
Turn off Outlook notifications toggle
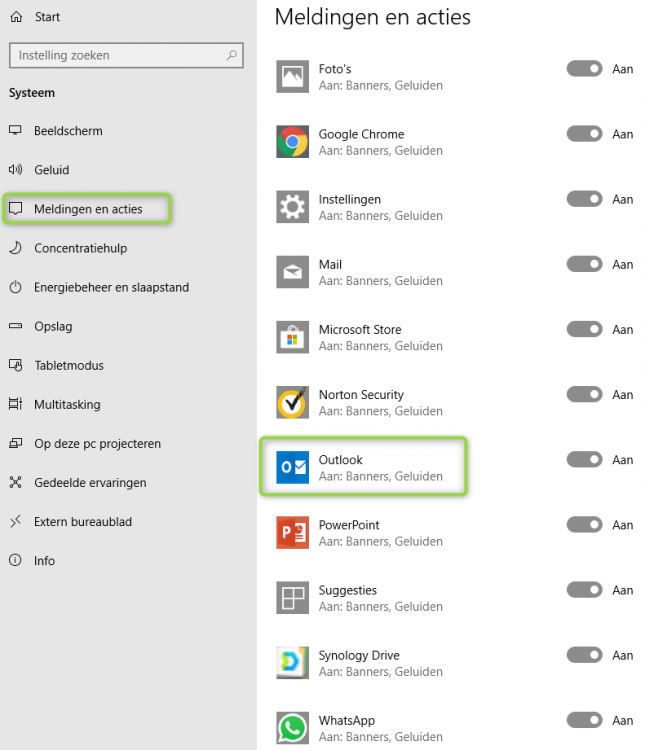(585, 460)
